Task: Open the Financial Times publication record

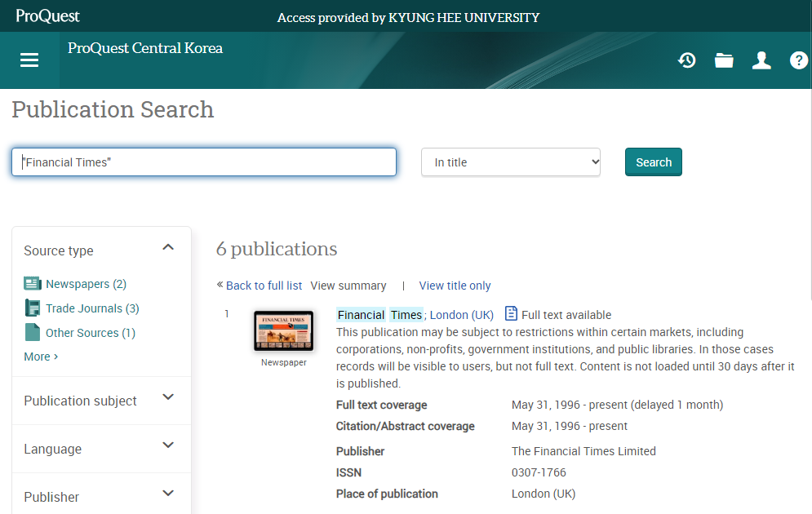Action: tap(383, 314)
